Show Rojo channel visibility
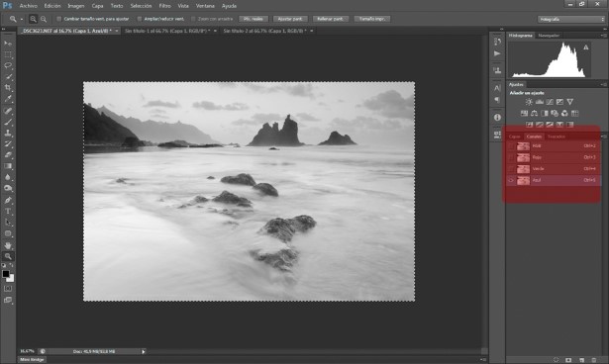 (x=511, y=157)
